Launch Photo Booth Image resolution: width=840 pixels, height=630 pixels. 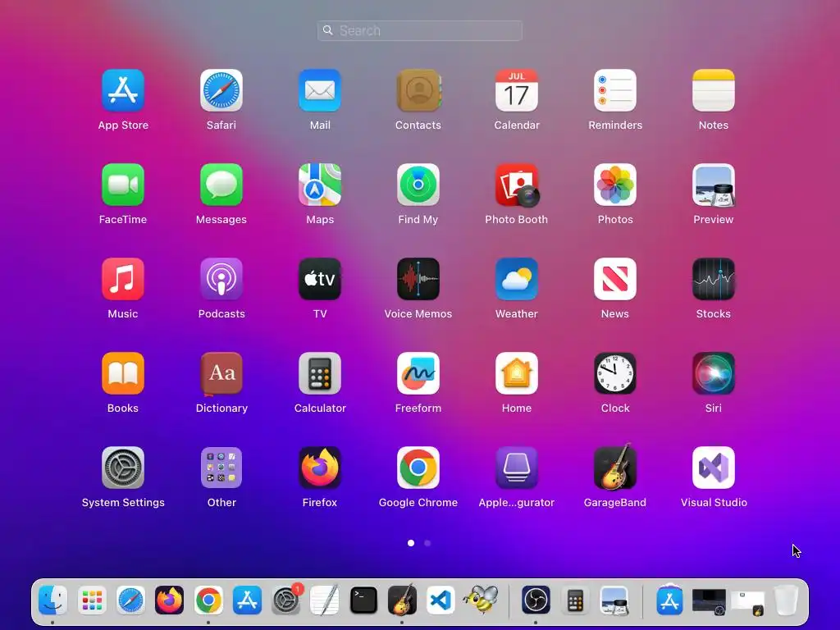(517, 185)
